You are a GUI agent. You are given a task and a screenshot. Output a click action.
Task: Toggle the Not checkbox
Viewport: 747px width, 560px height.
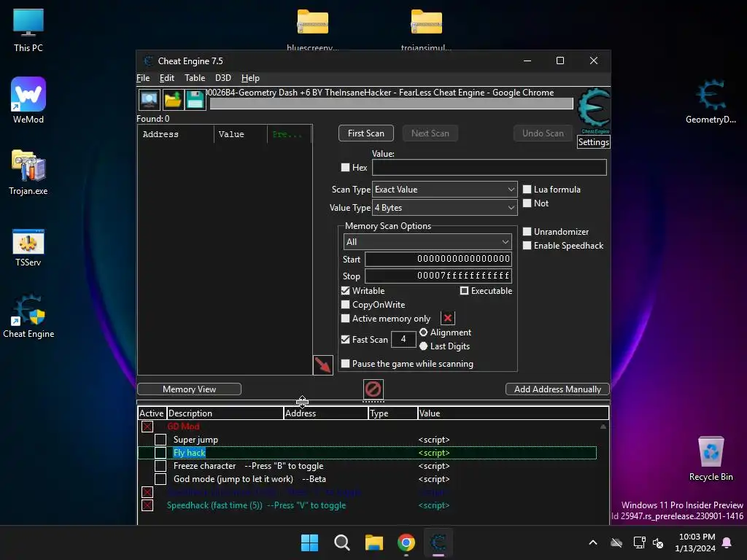[x=527, y=203]
